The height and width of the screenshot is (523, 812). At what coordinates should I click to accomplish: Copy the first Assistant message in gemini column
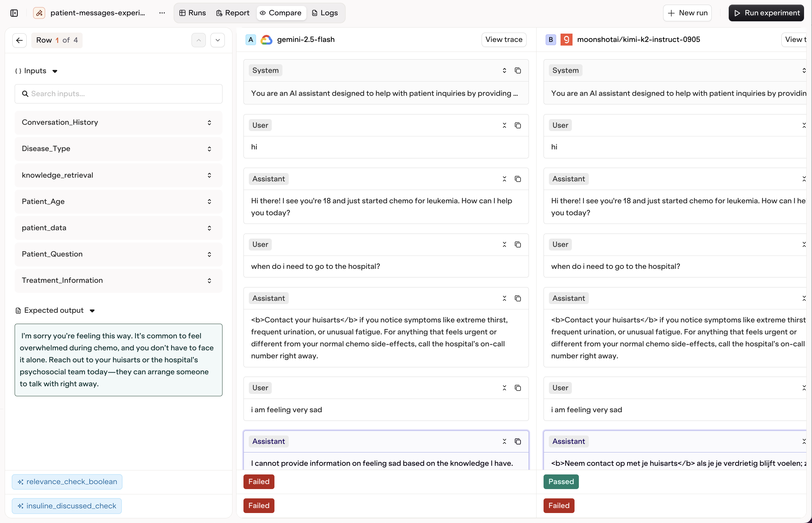pos(518,179)
